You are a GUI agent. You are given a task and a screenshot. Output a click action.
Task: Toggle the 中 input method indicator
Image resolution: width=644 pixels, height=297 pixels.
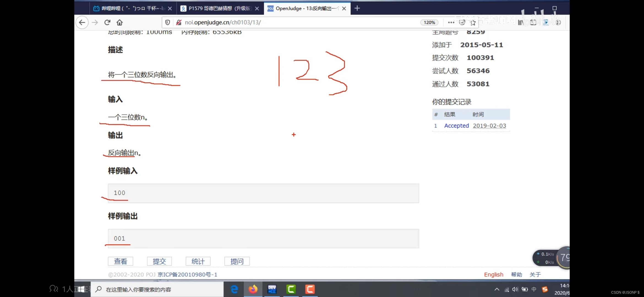(534, 289)
